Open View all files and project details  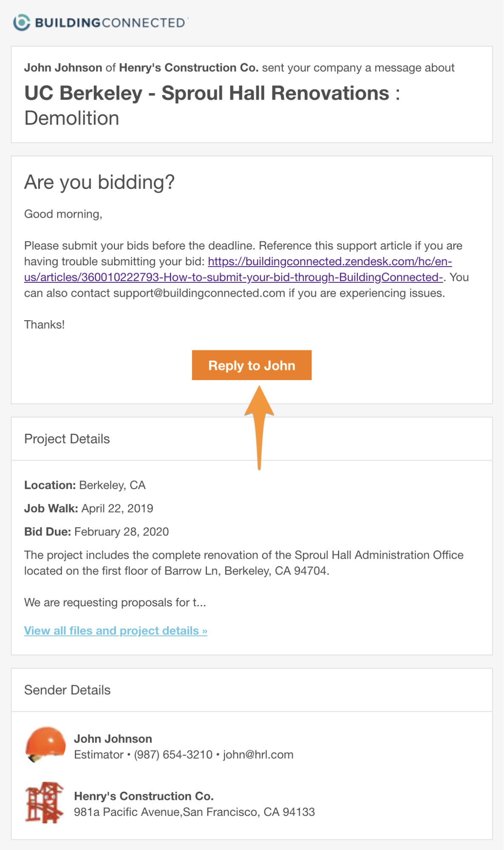(x=116, y=631)
